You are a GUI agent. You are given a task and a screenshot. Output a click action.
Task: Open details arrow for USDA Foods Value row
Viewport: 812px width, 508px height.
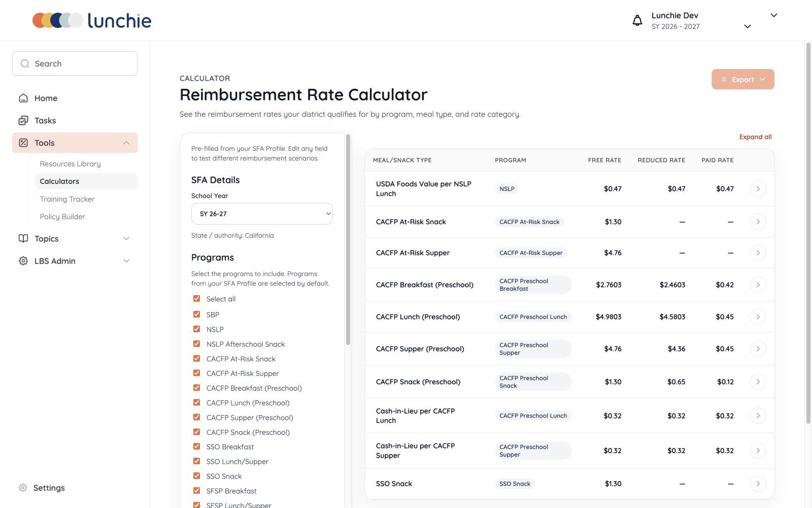758,188
